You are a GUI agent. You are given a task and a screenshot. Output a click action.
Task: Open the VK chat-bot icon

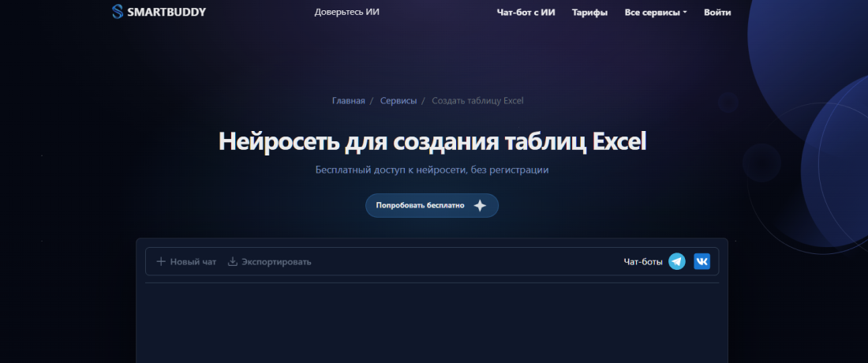702,261
